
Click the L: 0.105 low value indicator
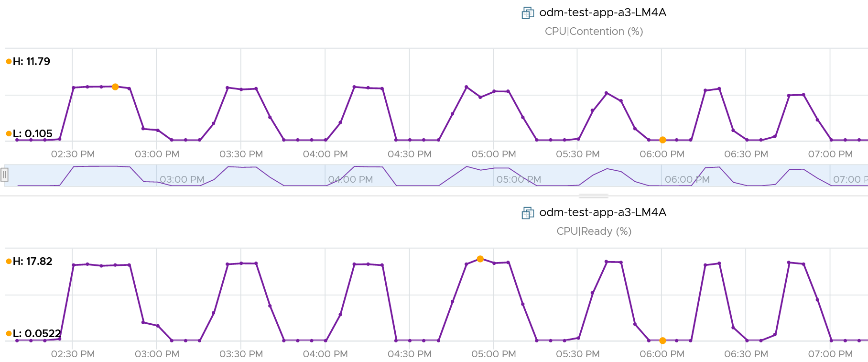coord(29,133)
